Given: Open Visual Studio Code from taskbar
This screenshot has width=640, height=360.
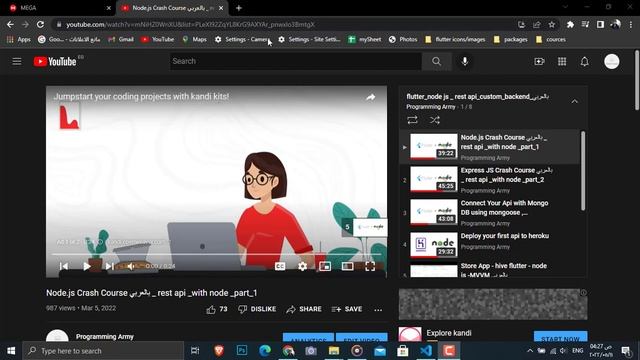Looking at the screenshot, I should (425, 351).
